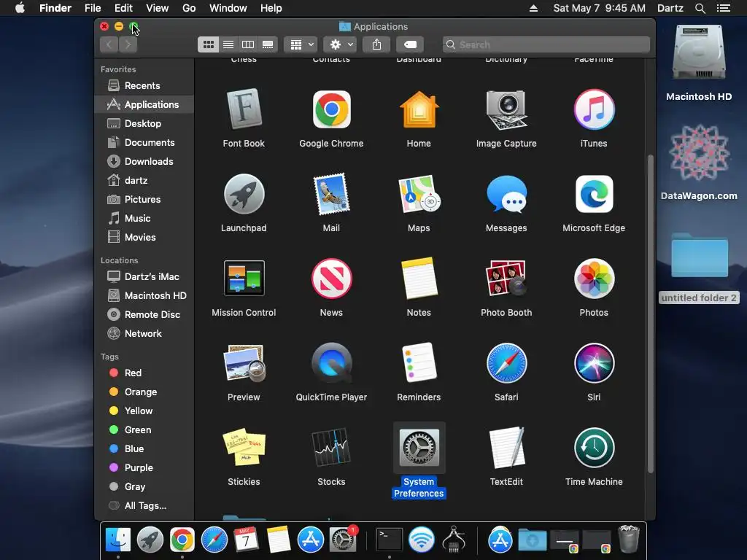Image resolution: width=747 pixels, height=560 pixels.
Task: Select the News app icon
Action: tap(332, 279)
